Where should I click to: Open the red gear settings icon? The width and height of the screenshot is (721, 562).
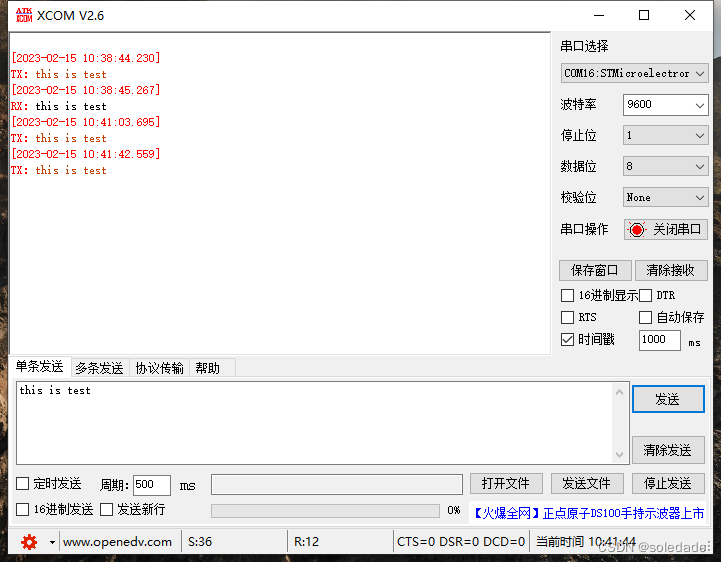click(29, 542)
